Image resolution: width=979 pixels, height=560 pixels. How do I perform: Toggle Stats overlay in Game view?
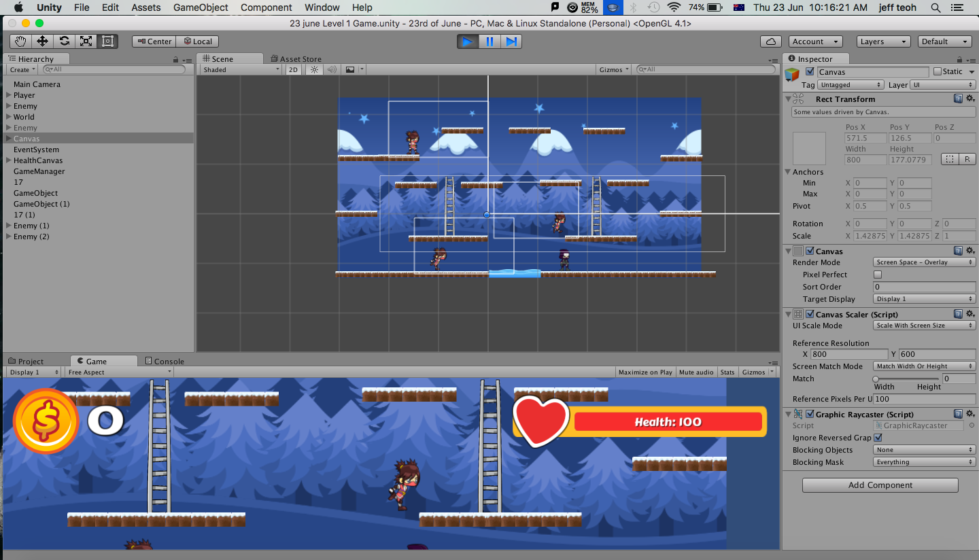coord(727,372)
